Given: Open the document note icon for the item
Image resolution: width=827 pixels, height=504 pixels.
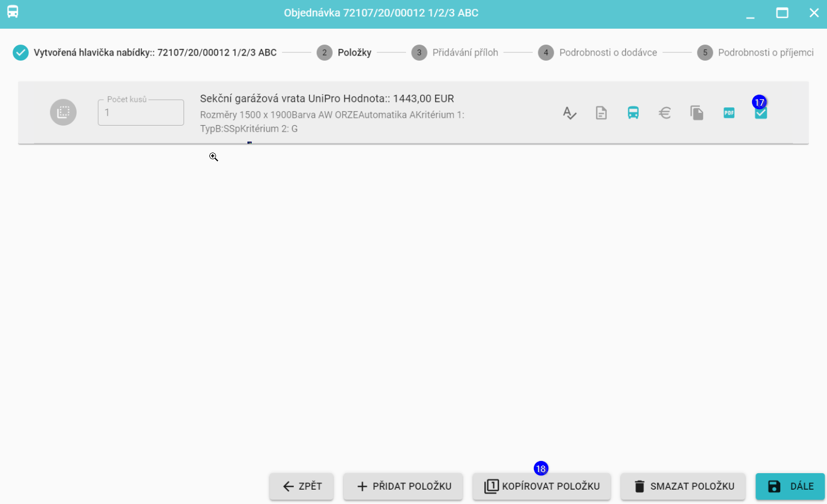Looking at the screenshot, I should tap(601, 113).
